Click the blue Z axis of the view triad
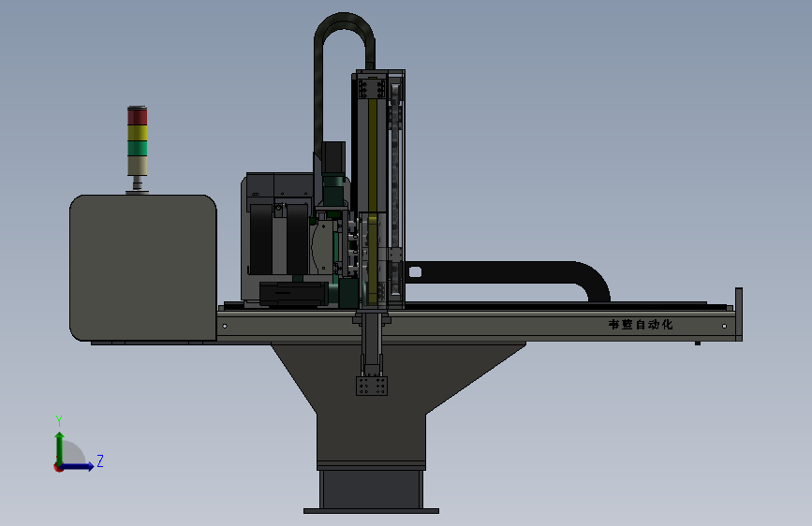This screenshot has height=526, width=812. click(x=77, y=466)
